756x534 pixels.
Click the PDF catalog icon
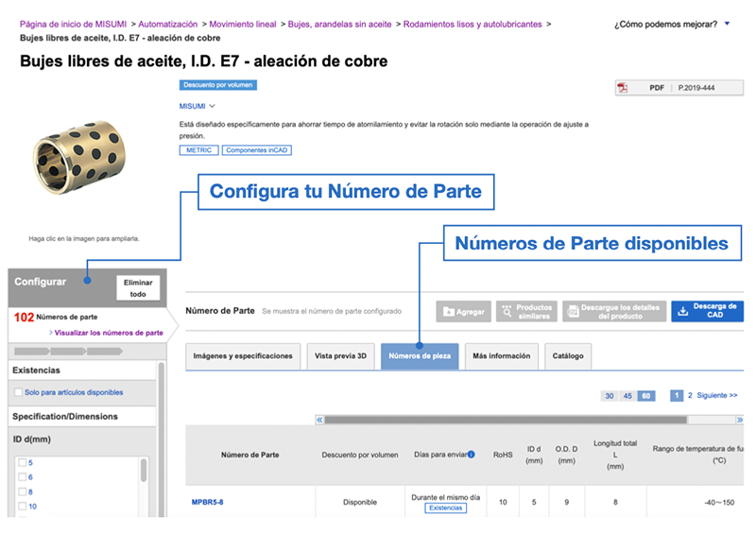[x=623, y=88]
